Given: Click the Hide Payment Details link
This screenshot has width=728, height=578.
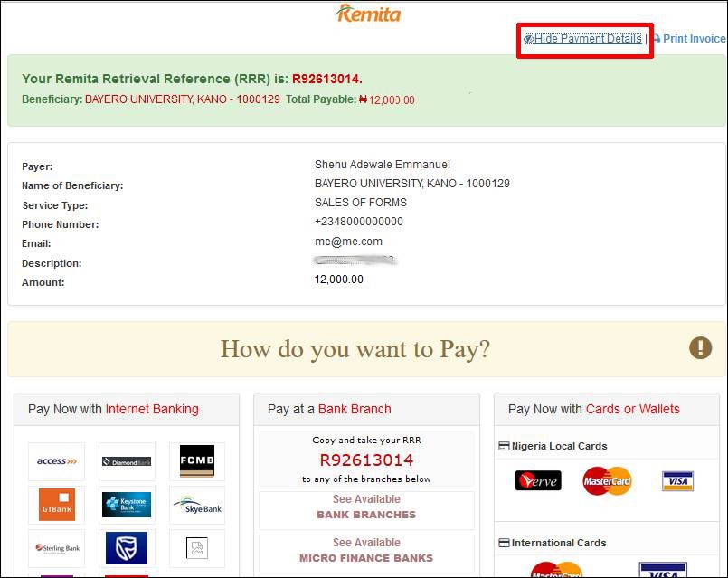Looking at the screenshot, I should pos(582,39).
